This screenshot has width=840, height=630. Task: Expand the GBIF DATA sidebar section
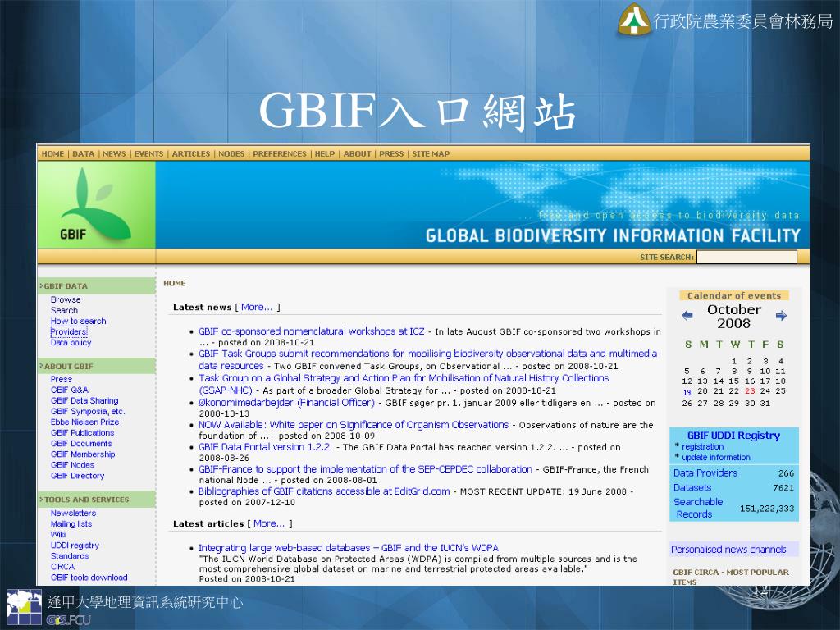97,286
